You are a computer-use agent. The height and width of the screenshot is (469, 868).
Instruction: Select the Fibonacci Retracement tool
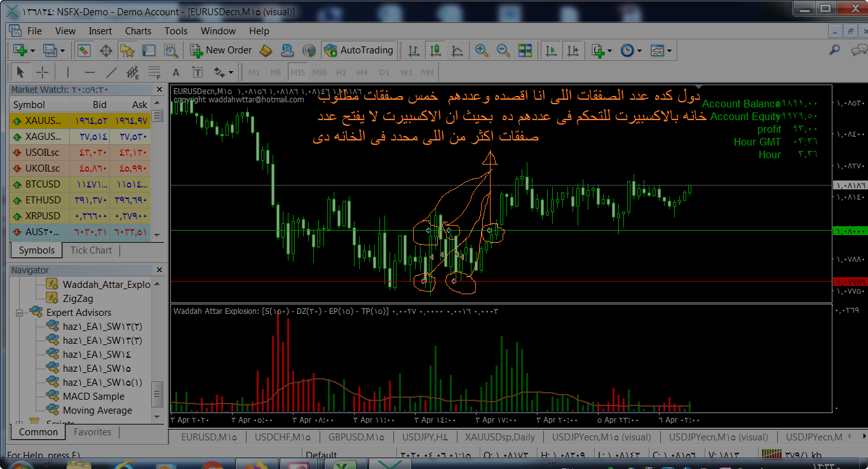click(x=154, y=72)
